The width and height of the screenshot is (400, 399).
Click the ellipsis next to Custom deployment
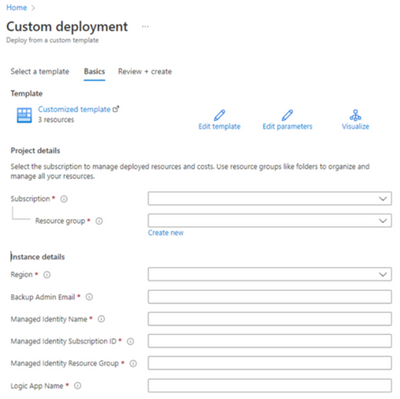pos(145,27)
